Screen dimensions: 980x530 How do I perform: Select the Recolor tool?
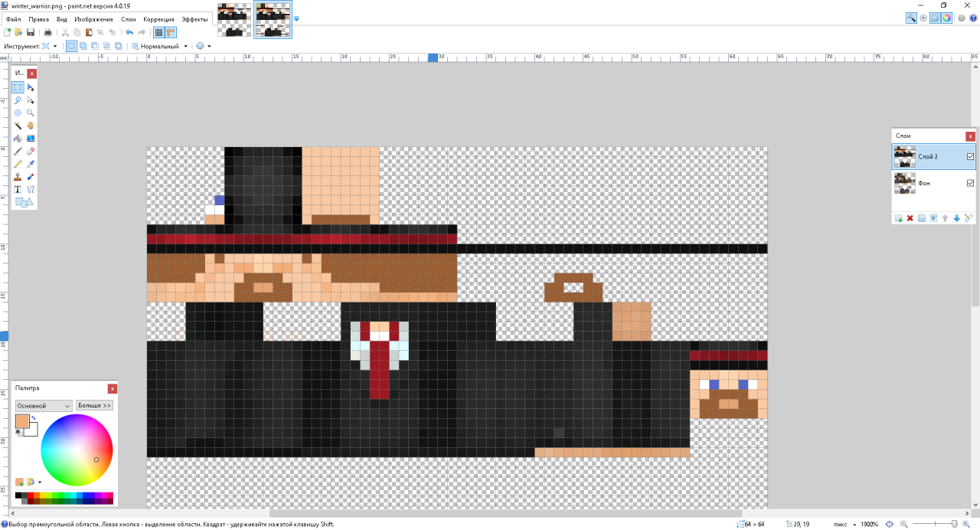tap(31, 177)
